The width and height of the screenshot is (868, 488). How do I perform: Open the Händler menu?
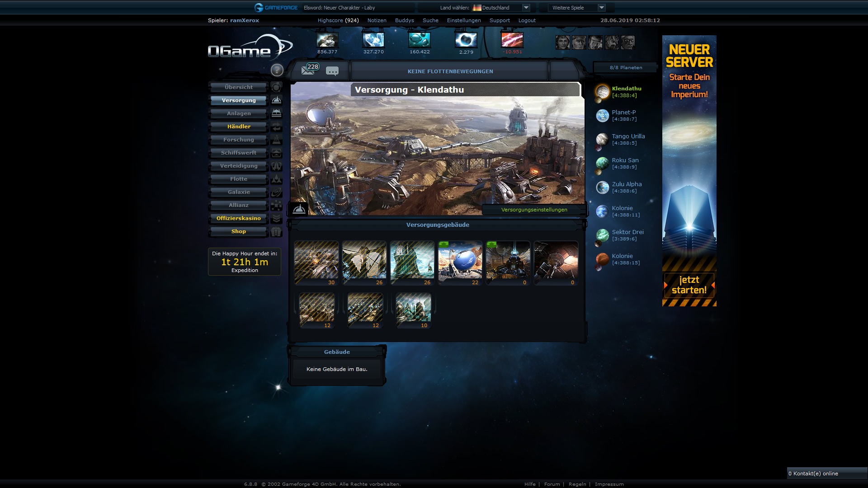coord(239,127)
